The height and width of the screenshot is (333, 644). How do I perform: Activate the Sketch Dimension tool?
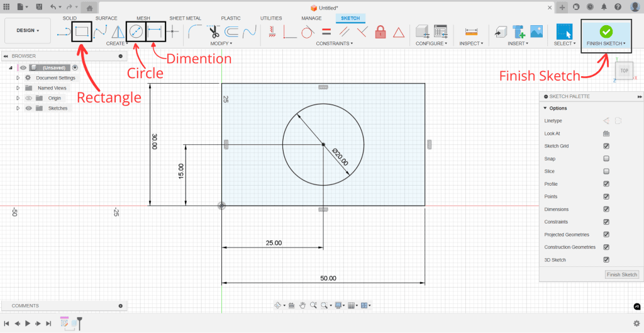click(x=155, y=31)
